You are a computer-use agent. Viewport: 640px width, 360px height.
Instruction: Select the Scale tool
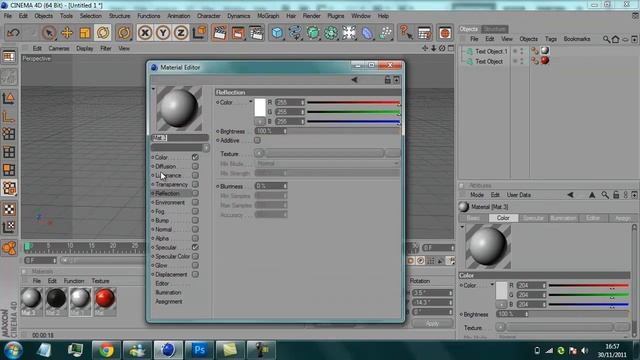tap(85, 33)
